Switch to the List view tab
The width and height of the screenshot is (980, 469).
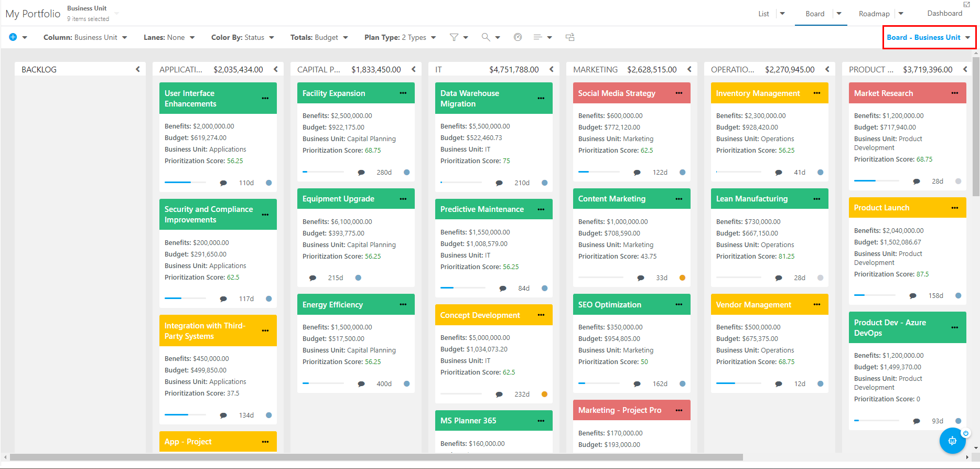(763, 14)
